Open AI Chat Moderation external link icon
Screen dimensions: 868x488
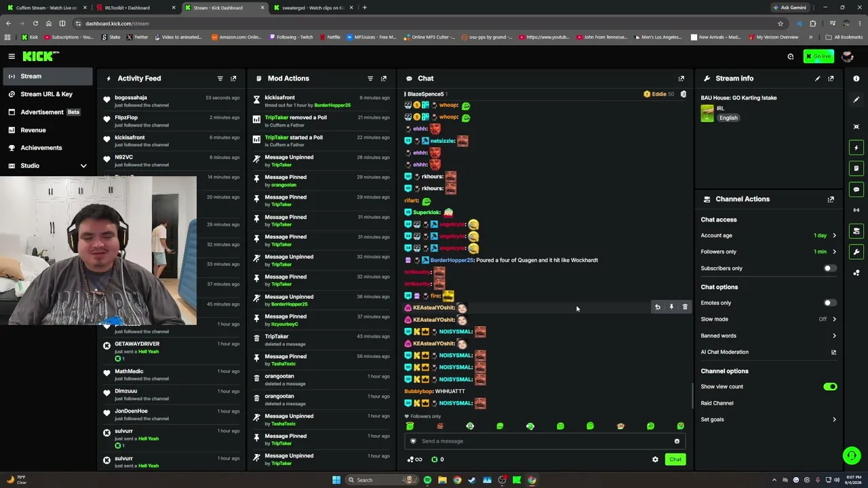pos(833,352)
